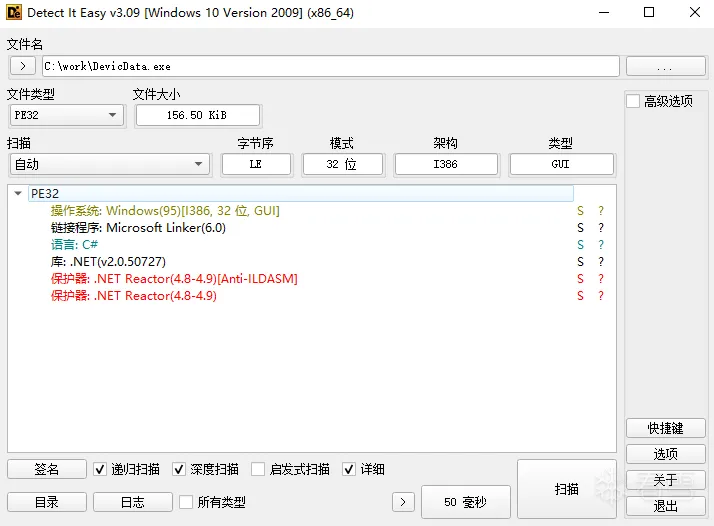Click the 架构 I386 button
The height and width of the screenshot is (526, 714).
446,164
